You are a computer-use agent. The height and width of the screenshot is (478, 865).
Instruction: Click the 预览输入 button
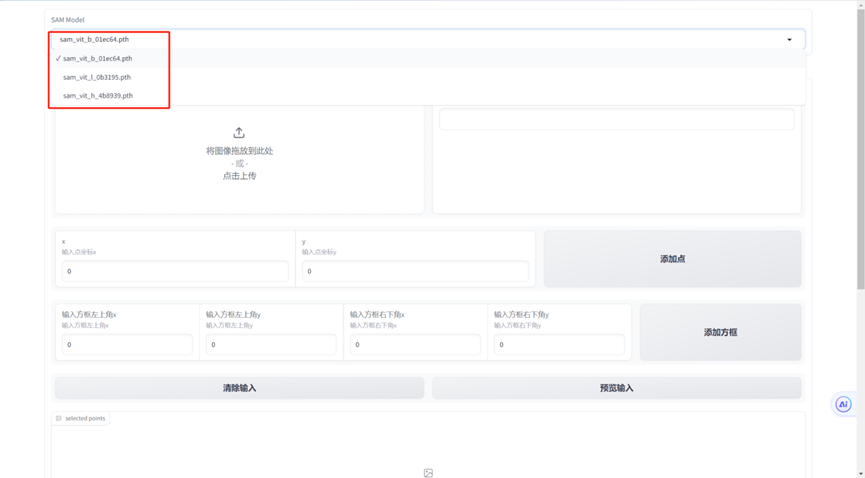(616, 388)
